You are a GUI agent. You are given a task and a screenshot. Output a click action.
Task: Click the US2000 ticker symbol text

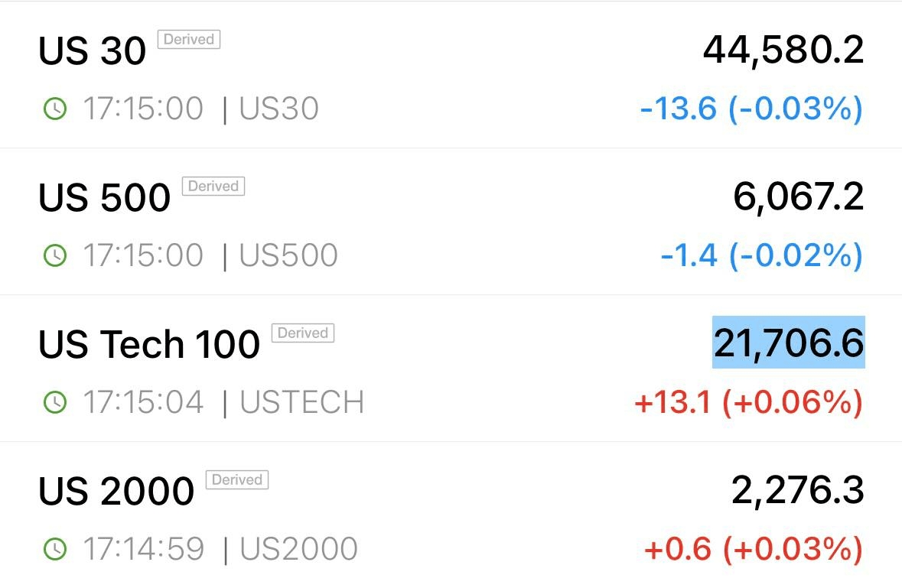click(x=298, y=549)
